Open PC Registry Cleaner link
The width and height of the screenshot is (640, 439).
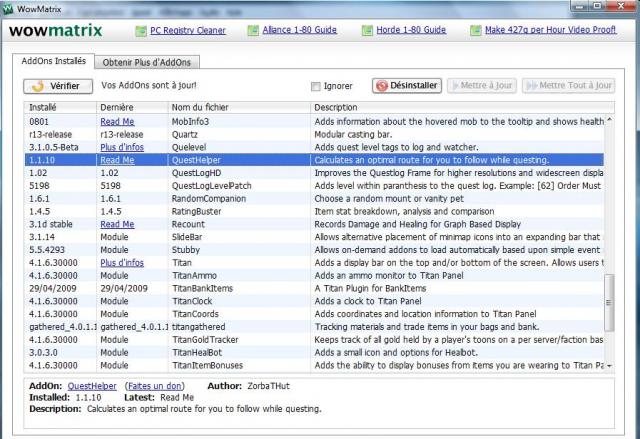[x=188, y=30]
